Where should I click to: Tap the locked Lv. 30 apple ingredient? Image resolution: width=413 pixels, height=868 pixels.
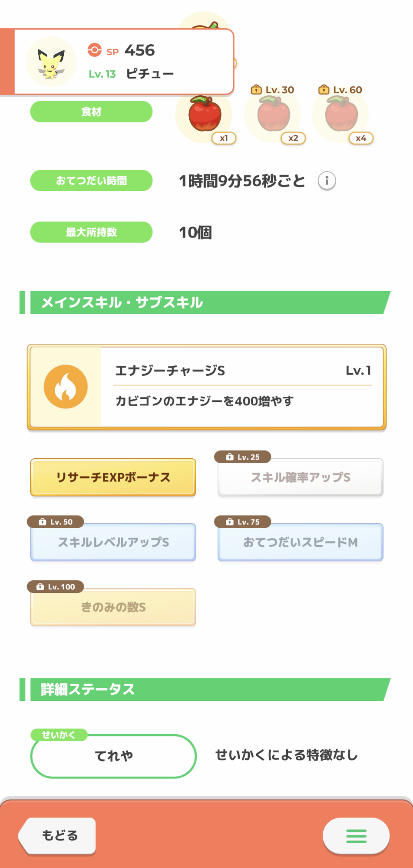click(x=274, y=115)
